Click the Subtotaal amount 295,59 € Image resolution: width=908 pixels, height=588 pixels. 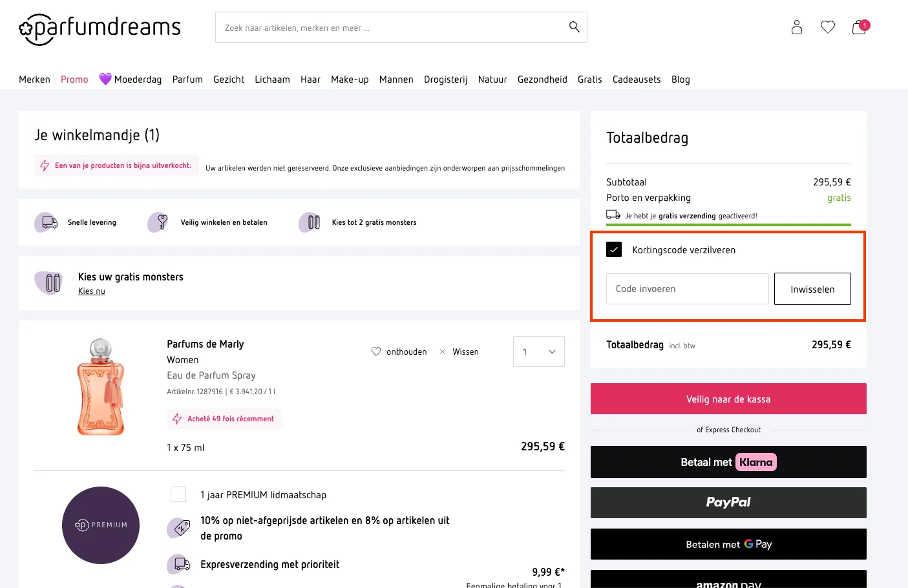(832, 182)
